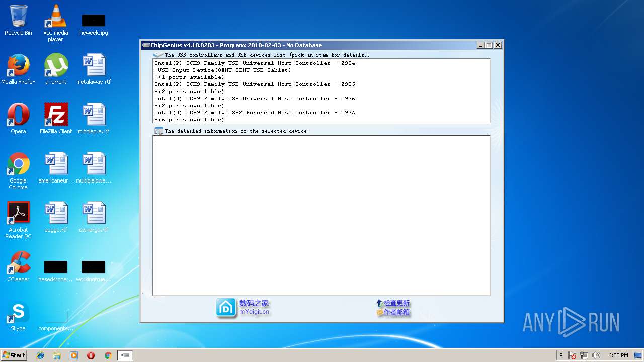Select the americaneur document icon
This screenshot has height=362, width=644.
point(56,168)
